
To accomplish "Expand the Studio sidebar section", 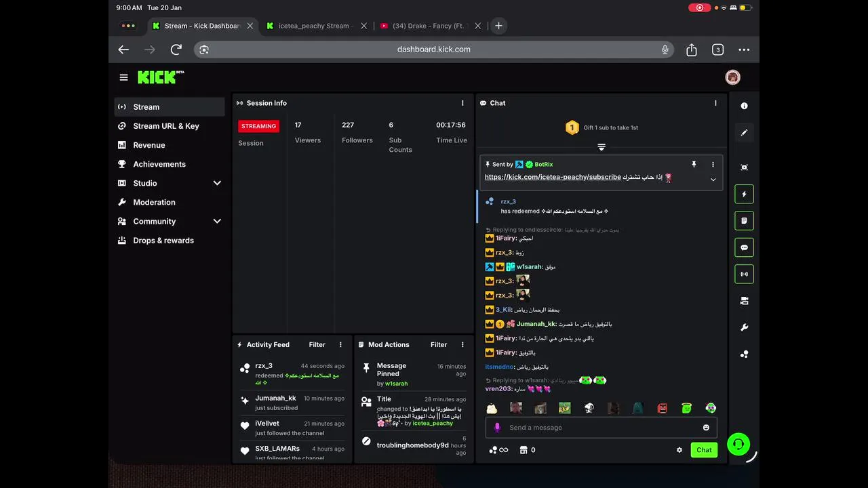I will [217, 183].
